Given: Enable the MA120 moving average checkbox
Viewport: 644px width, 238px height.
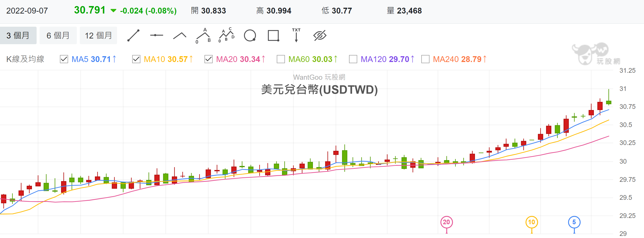Looking at the screenshot, I should (353, 59).
